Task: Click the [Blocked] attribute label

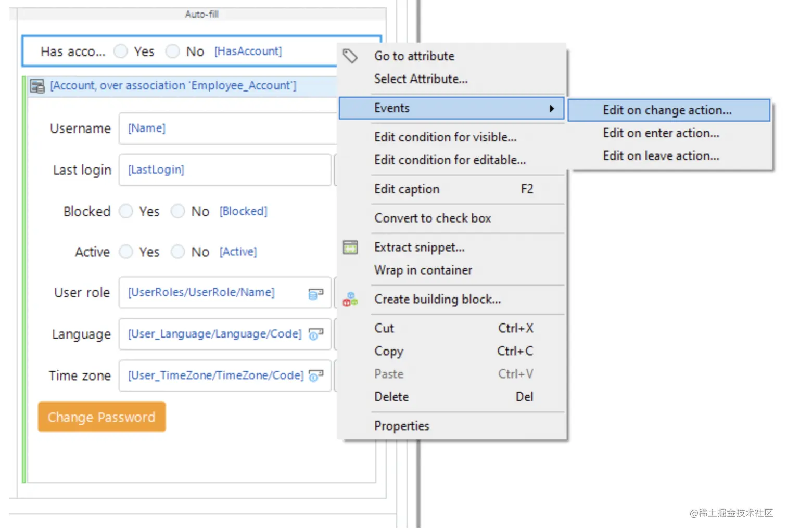Action: tap(244, 211)
